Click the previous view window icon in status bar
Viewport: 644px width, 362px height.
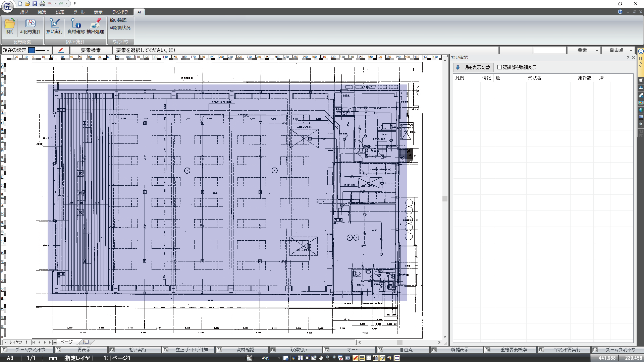pos(340,358)
